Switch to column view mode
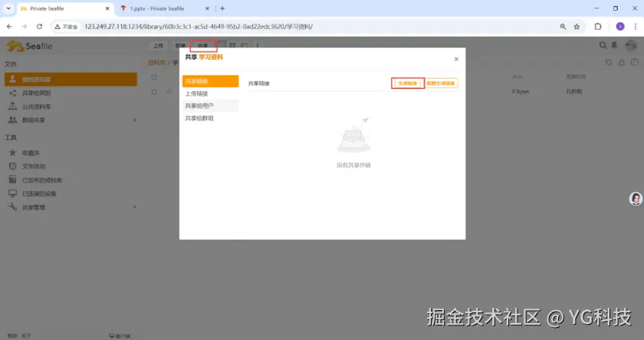644x340 pixels. pyautogui.click(x=244, y=45)
